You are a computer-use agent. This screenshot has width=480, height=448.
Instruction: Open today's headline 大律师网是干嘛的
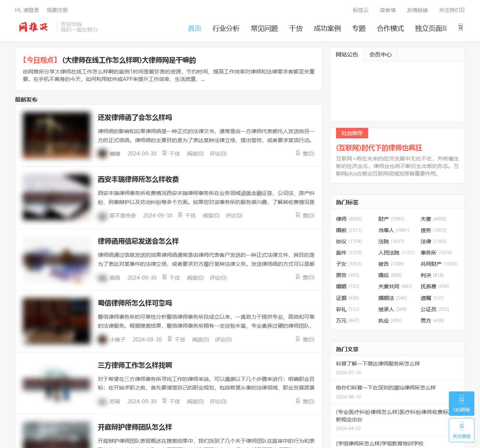[129, 60]
